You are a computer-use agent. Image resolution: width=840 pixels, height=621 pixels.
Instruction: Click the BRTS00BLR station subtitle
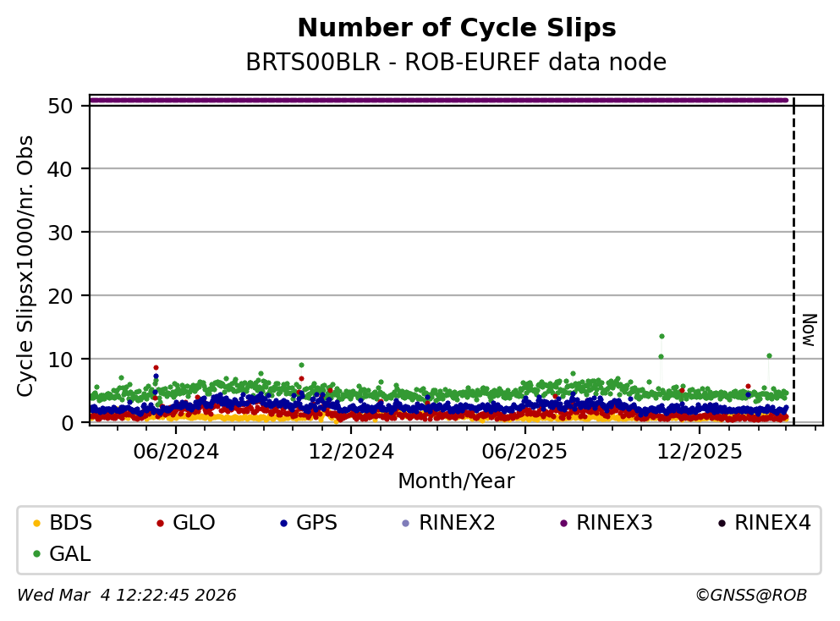tap(456, 63)
